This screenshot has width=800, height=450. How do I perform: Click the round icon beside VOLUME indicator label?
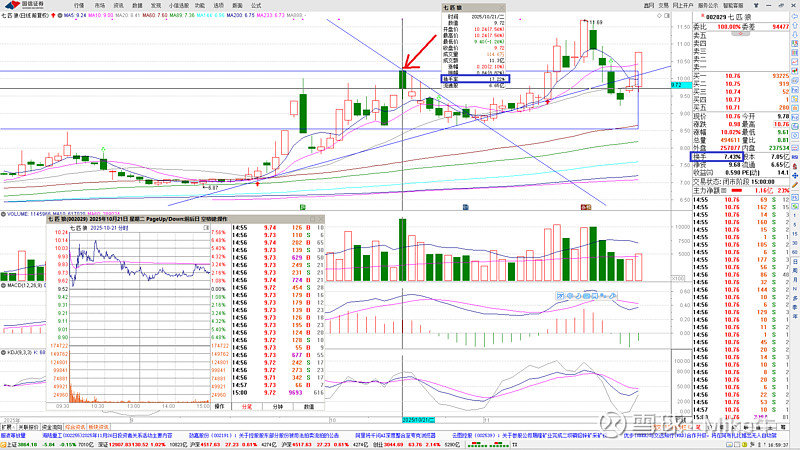point(3,214)
